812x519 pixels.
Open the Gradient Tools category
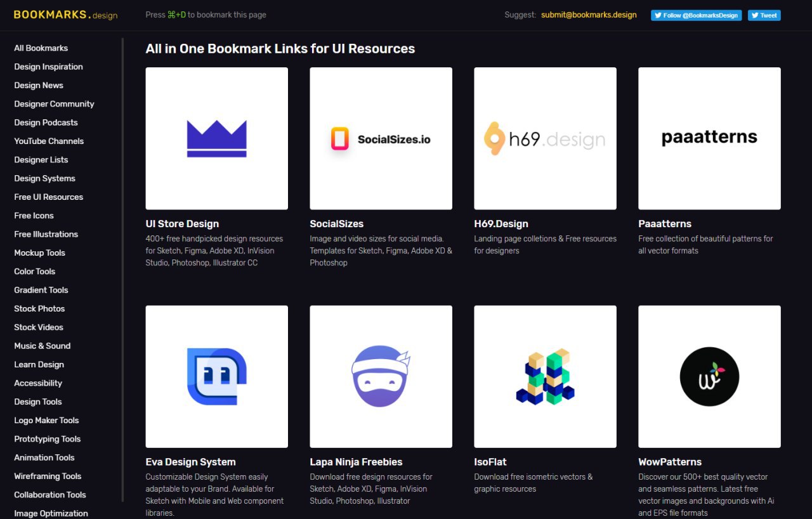coord(41,290)
